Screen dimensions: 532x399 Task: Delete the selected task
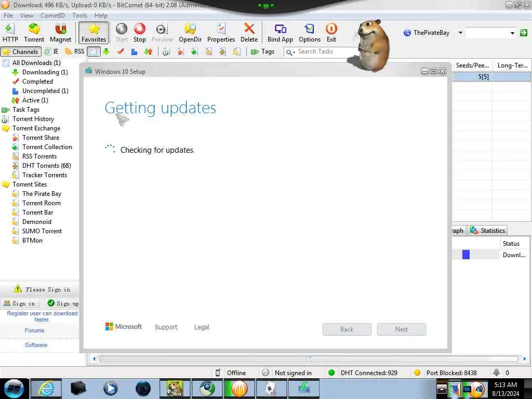click(249, 33)
